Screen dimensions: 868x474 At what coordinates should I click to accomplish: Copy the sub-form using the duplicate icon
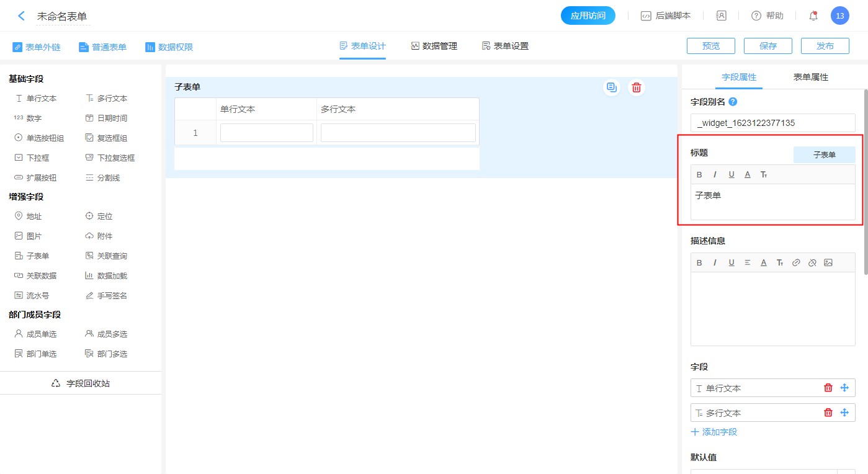(612, 87)
